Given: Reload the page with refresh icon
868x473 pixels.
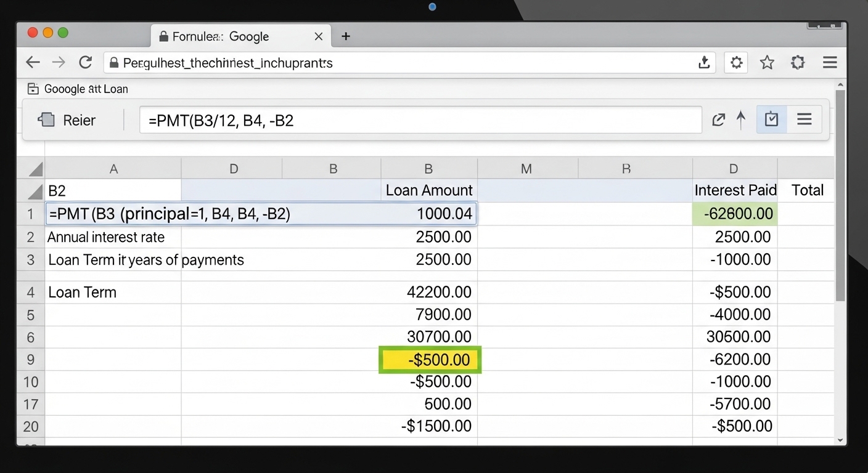Looking at the screenshot, I should pyautogui.click(x=85, y=62).
